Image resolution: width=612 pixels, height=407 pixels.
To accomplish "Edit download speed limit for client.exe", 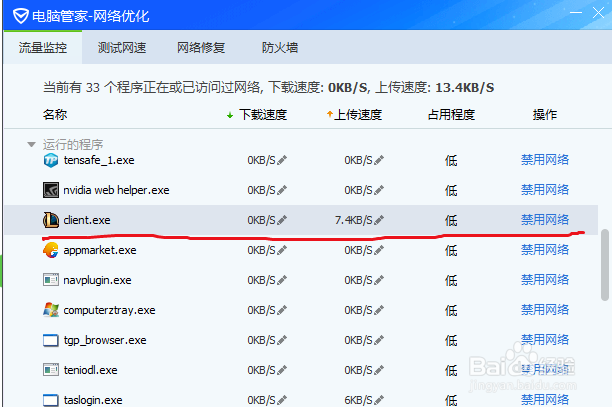I will 282,220.
